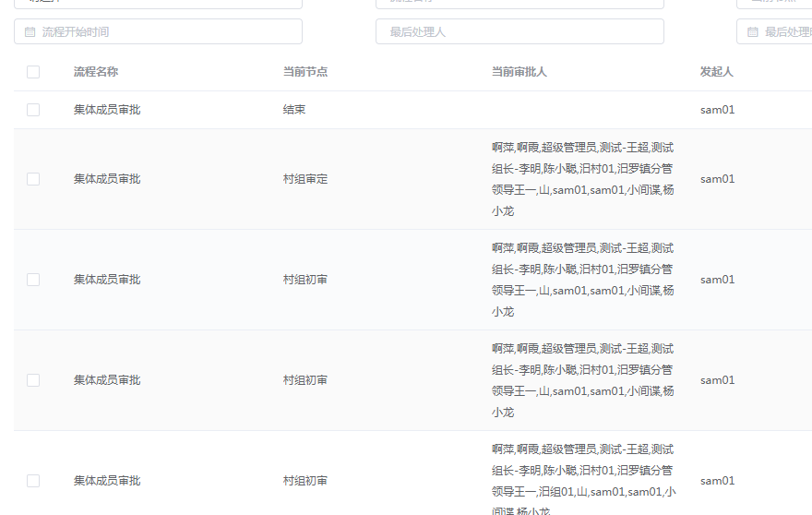Check the box for the 结束 row
Image resolution: width=812 pixels, height=515 pixels.
[33, 110]
